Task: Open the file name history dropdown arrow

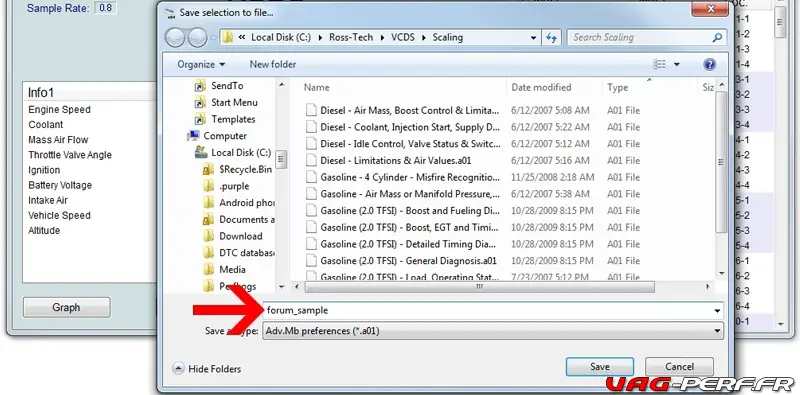Action: (x=717, y=311)
